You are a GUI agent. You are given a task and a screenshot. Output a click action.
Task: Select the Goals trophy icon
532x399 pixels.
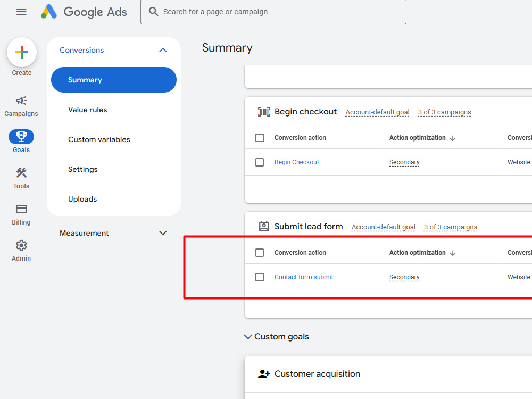(x=21, y=137)
